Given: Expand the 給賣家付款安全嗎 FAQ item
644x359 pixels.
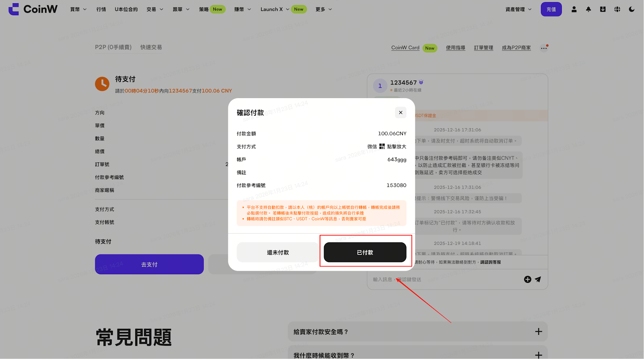Looking at the screenshot, I should click(538, 332).
